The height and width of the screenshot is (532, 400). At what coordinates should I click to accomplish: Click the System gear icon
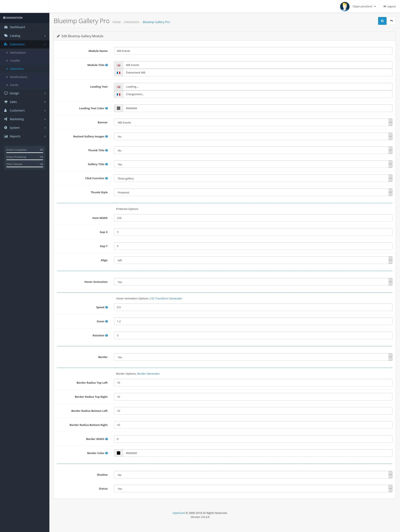tap(6, 128)
